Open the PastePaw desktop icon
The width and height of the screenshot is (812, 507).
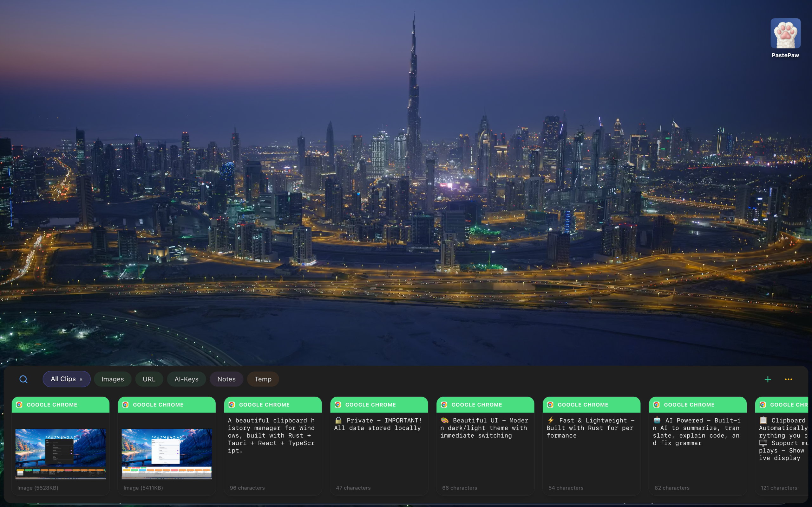[785, 34]
